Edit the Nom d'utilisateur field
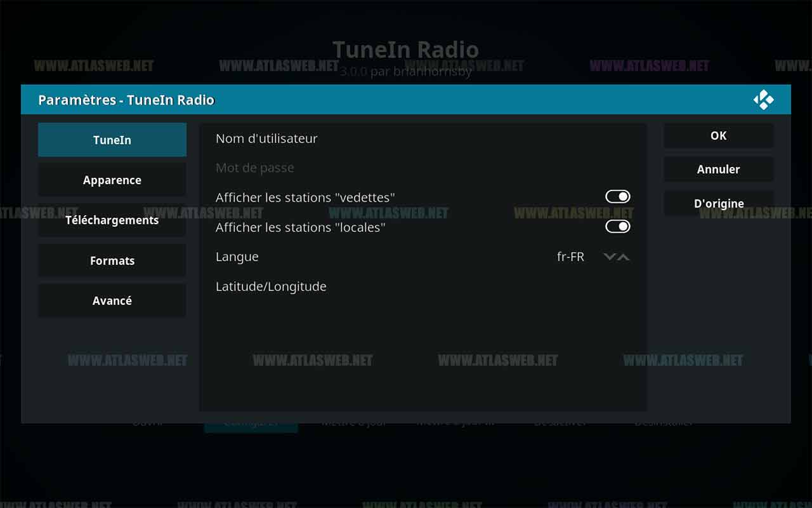 [423, 138]
